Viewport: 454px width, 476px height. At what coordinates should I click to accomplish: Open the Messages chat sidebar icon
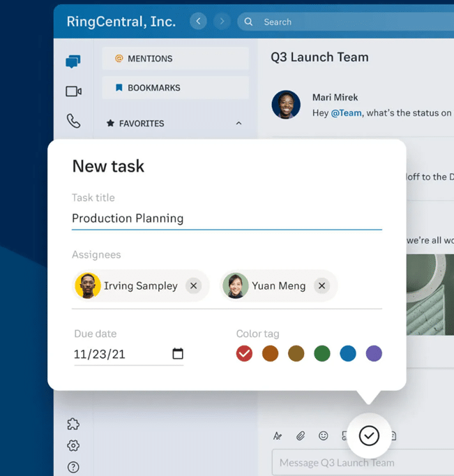click(x=73, y=61)
